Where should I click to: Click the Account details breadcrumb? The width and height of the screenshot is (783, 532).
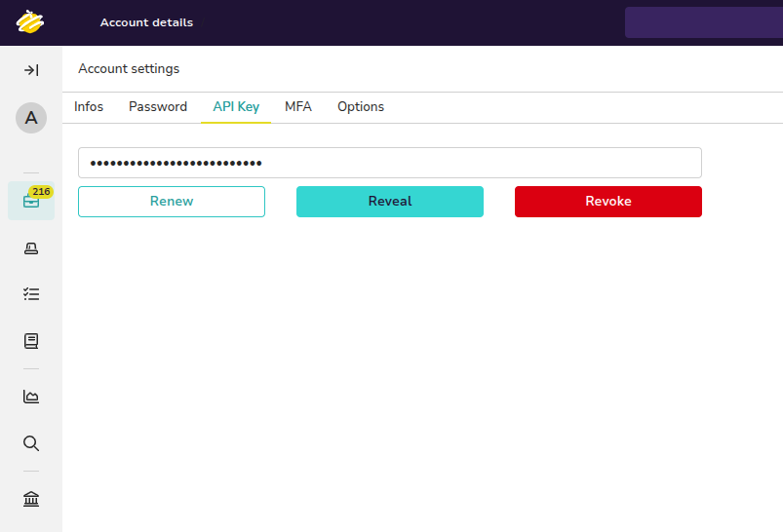[x=146, y=22]
